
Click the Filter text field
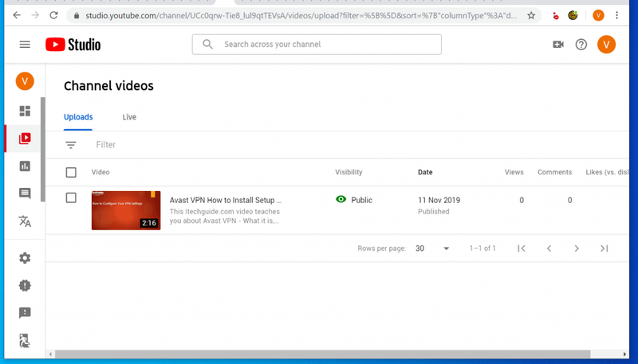pyautogui.click(x=106, y=145)
